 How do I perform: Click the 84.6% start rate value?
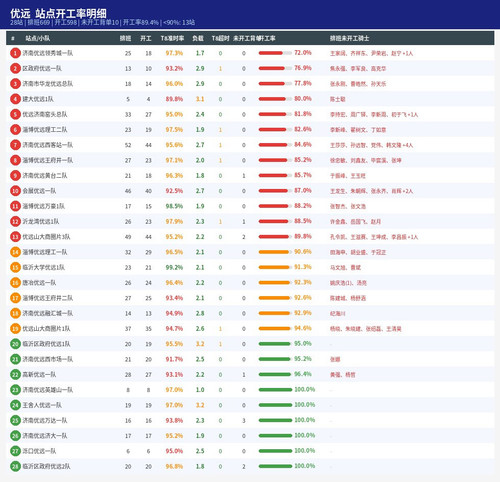(x=303, y=145)
